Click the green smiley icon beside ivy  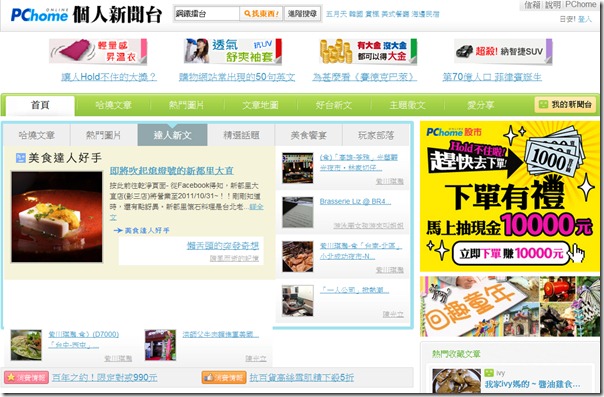[489, 372]
